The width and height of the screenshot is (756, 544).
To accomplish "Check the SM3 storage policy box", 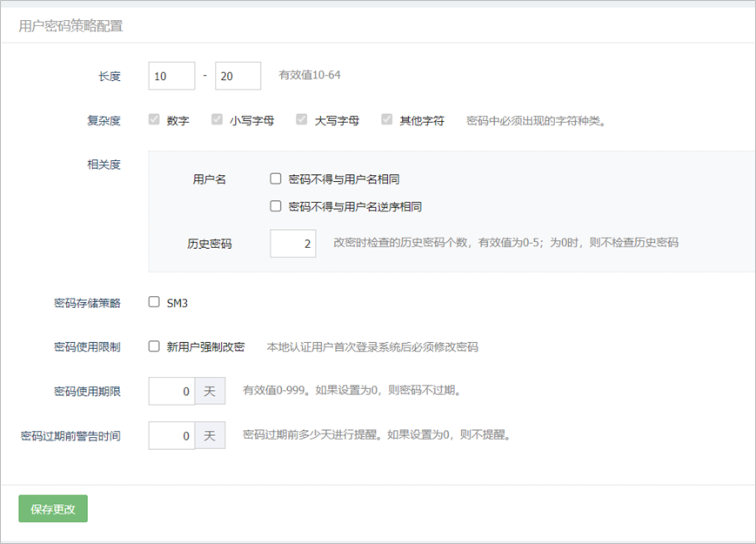I will (154, 303).
